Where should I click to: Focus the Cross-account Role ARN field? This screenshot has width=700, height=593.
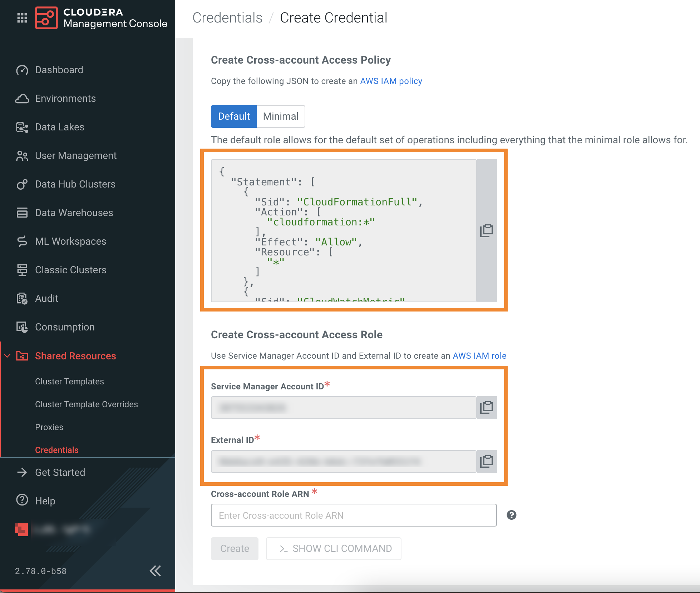click(x=353, y=515)
